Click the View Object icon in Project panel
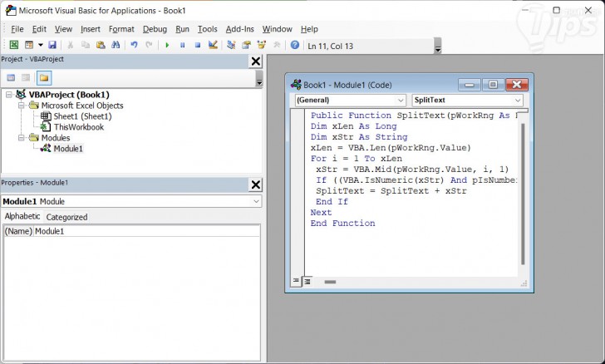The height and width of the screenshot is (364, 605). coord(26,77)
